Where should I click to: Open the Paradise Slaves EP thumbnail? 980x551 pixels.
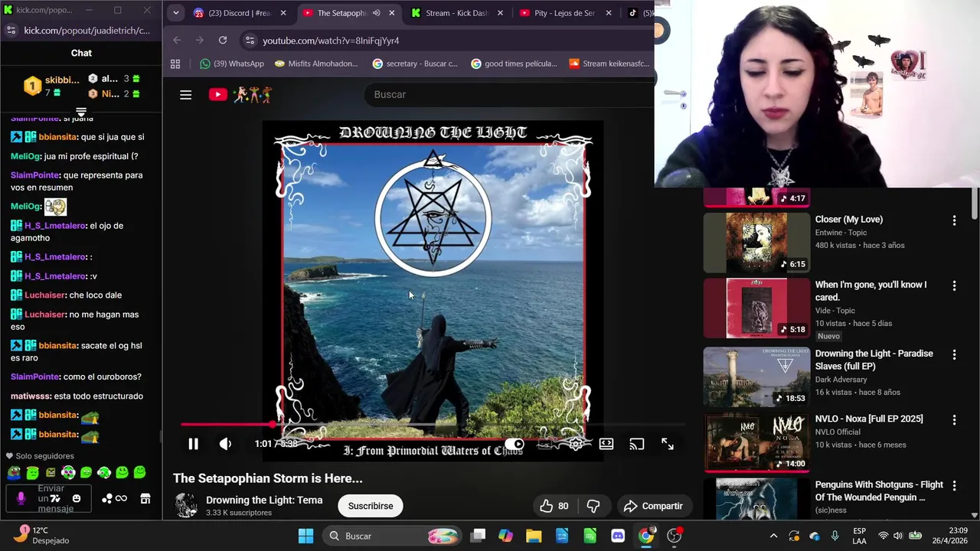pos(756,377)
